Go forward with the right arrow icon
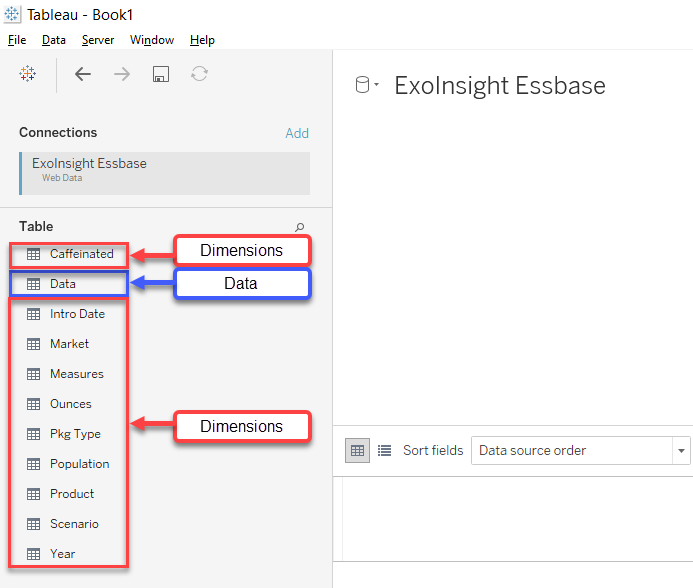This screenshot has width=693, height=588. click(x=122, y=74)
